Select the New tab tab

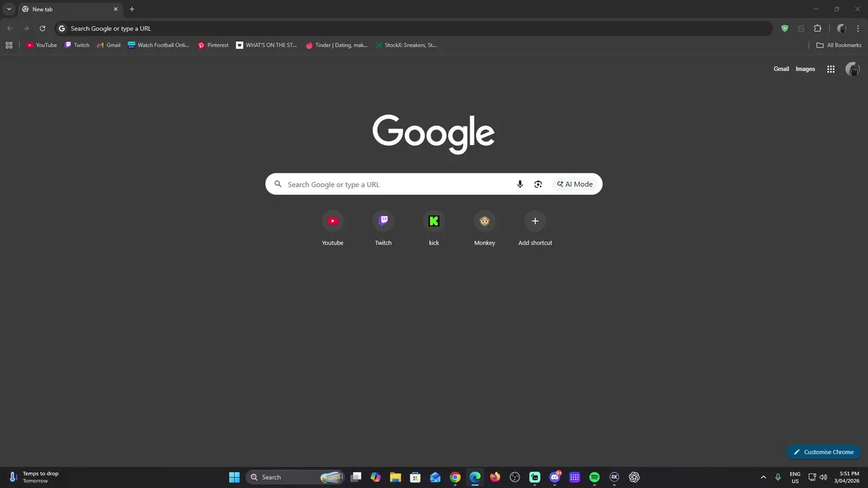point(69,9)
